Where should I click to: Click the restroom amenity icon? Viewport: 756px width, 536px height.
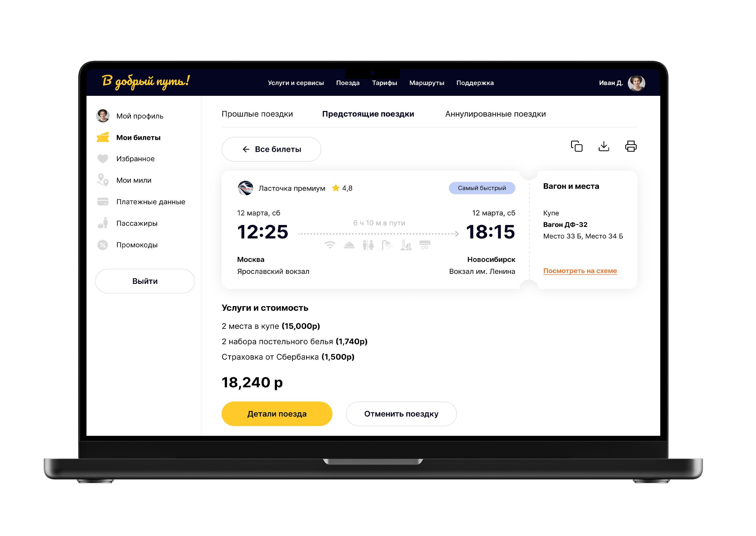(368, 245)
